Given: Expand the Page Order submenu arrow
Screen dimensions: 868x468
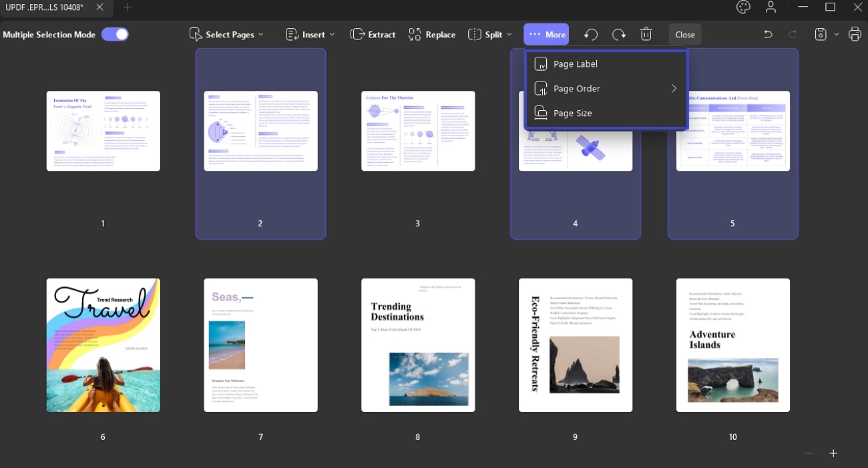Looking at the screenshot, I should pos(674,88).
